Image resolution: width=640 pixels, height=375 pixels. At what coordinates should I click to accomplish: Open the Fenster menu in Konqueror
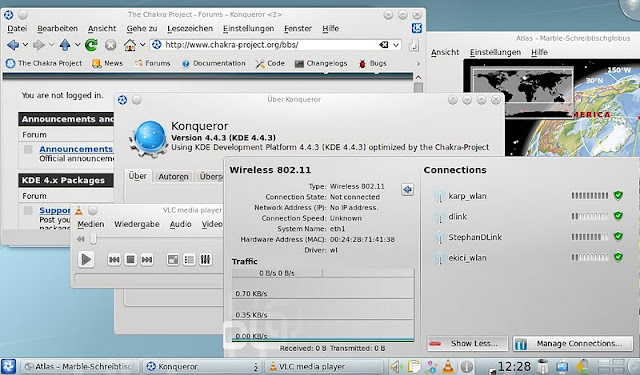[x=298, y=29]
